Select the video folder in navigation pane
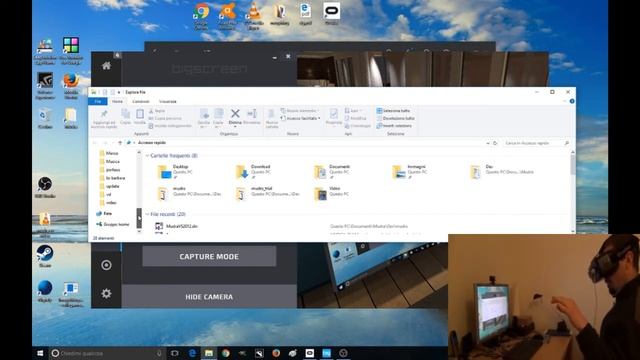This screenshot has width=640, height=360. pos(108,202)
